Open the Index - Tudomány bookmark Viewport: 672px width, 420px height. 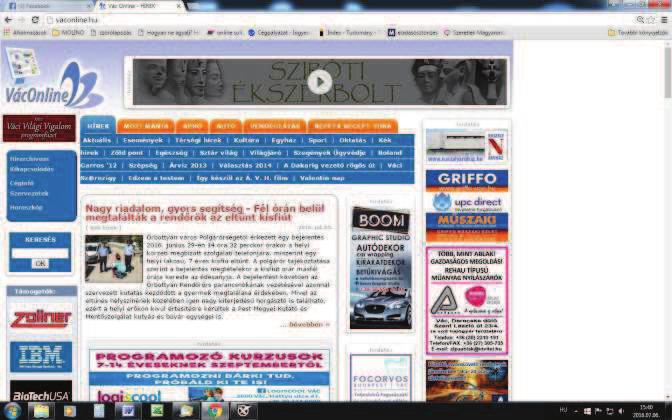click(x=347, y=33)
